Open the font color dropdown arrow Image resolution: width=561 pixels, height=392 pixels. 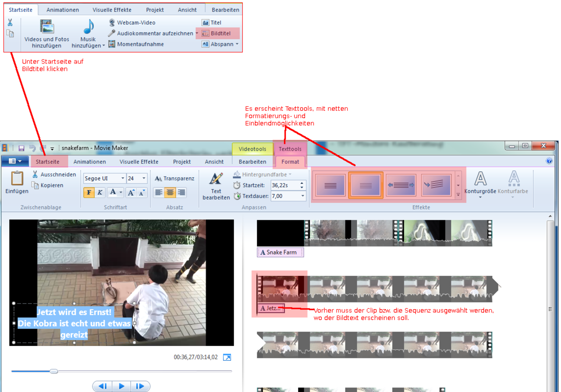(121, 192)
